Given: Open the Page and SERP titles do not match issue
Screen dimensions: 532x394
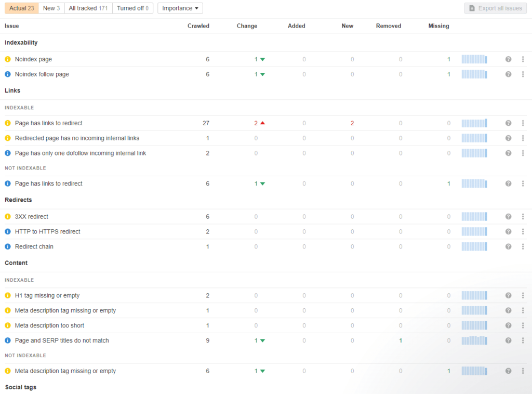Looking at the screenshot, I should coord(62,341).
